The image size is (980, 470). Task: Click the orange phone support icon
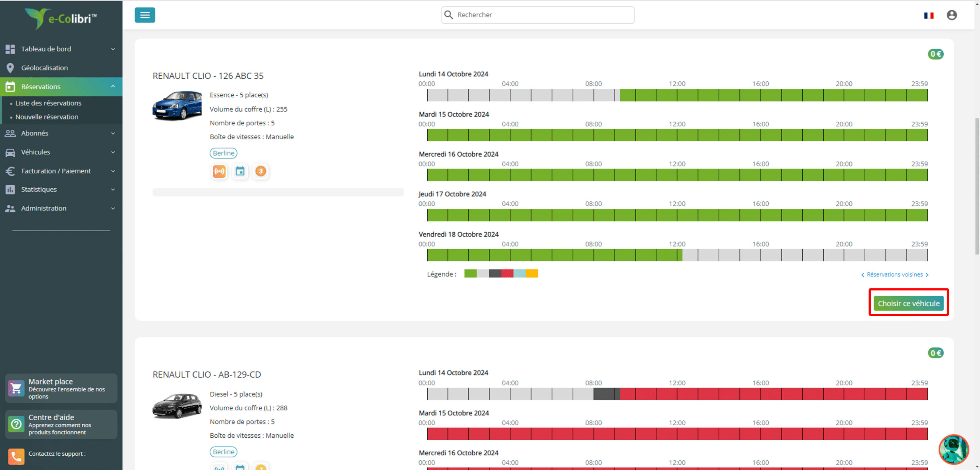[16, 456]
